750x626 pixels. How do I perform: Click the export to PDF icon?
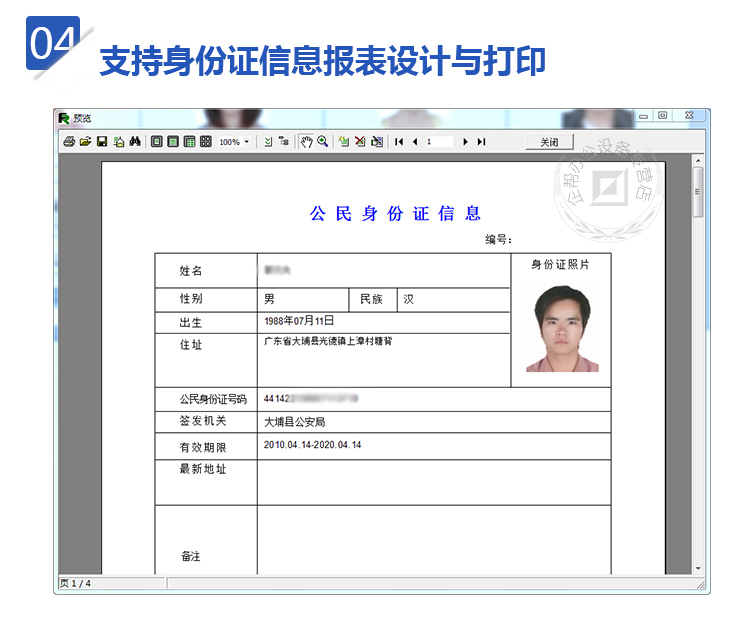118,142
